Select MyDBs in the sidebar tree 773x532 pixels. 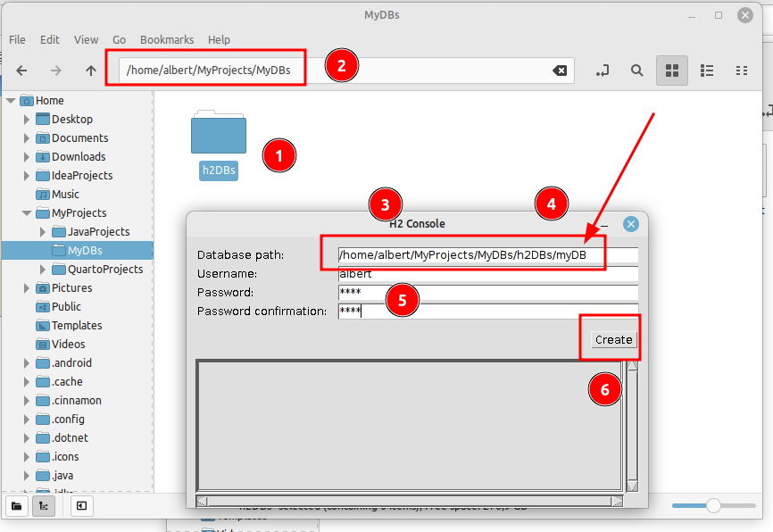pos(78,251)
